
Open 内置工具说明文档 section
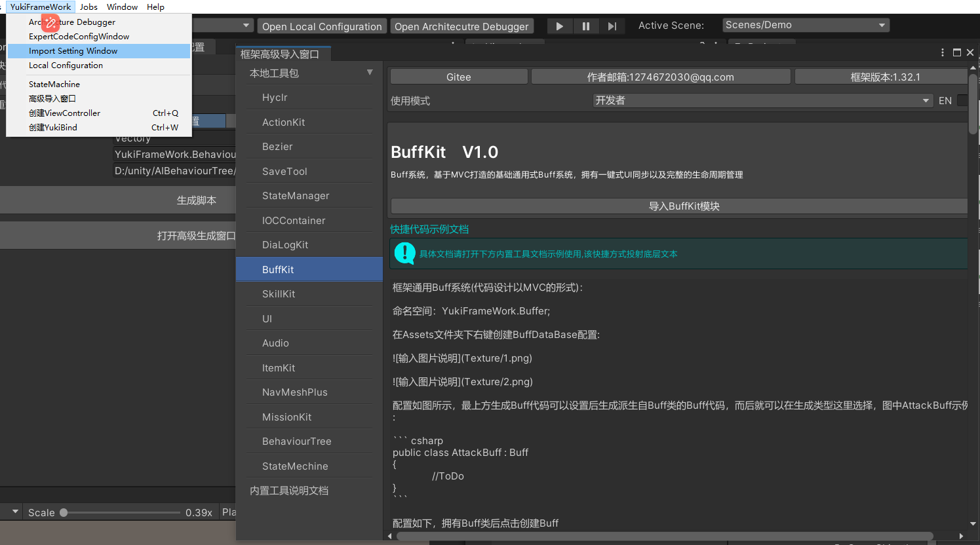309,490
